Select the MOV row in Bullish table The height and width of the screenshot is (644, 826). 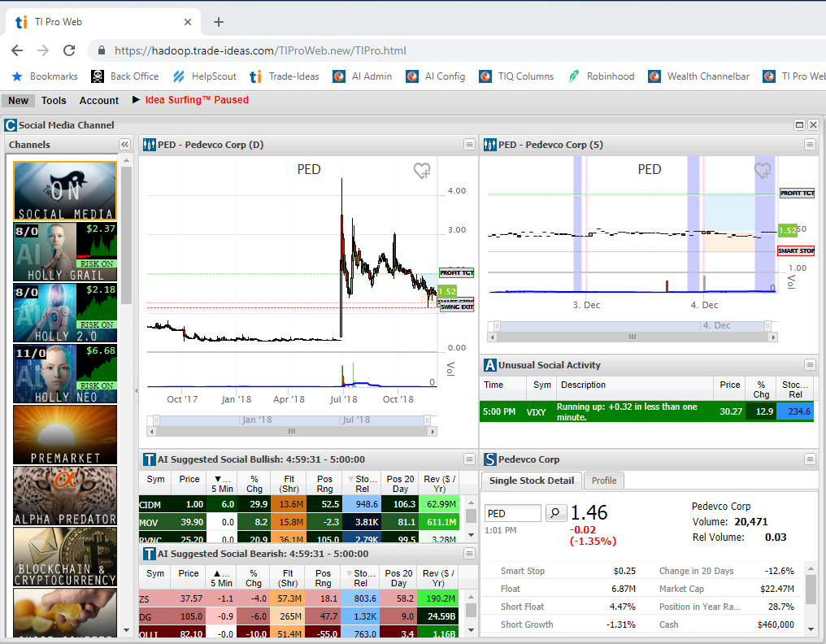[298, 522]
